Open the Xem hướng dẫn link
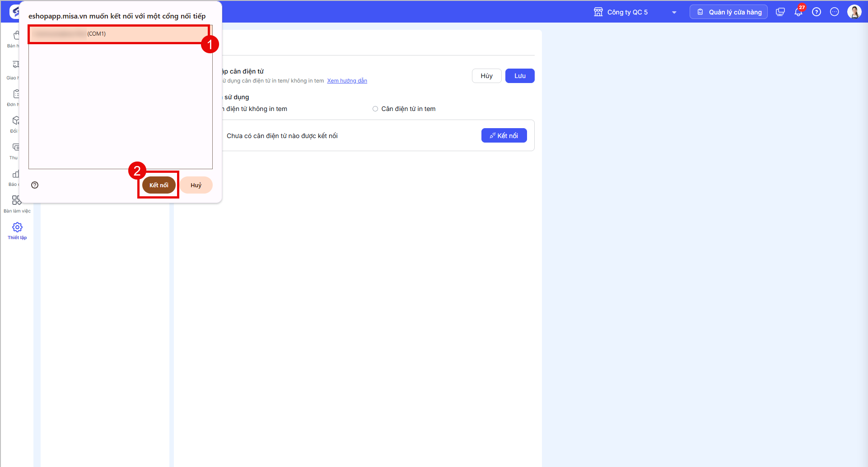Image resolution: width=868 pixels, height=467 pixels. (x=347, y=81)
